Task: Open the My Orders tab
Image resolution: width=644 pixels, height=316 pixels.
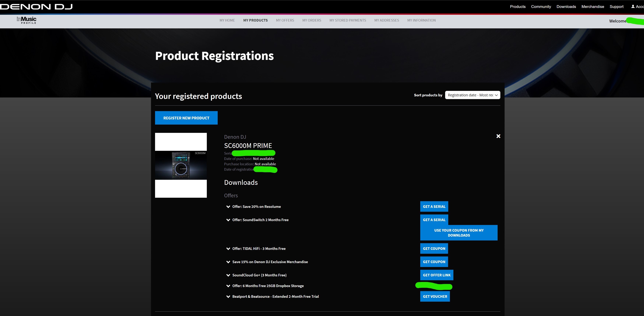Action: point(312,20)
